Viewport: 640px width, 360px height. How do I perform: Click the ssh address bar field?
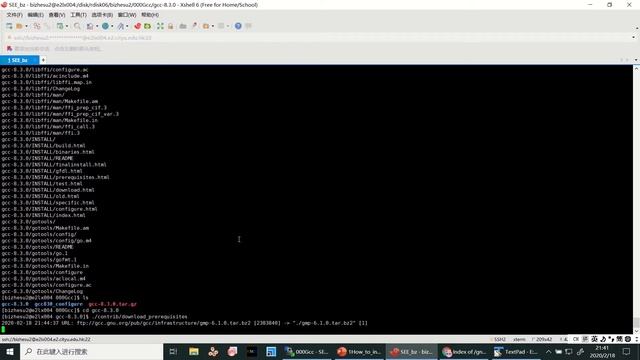tap(318, 38)
